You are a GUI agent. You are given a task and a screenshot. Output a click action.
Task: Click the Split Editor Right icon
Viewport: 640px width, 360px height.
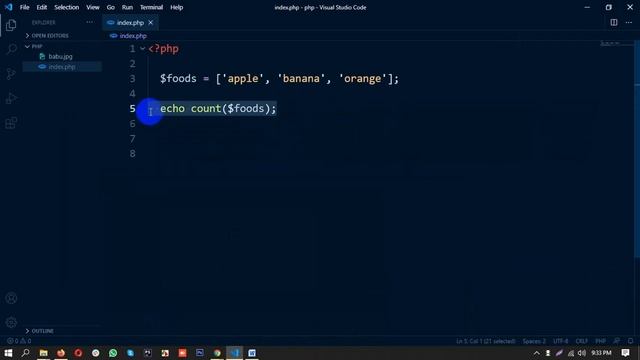[613, 22]
